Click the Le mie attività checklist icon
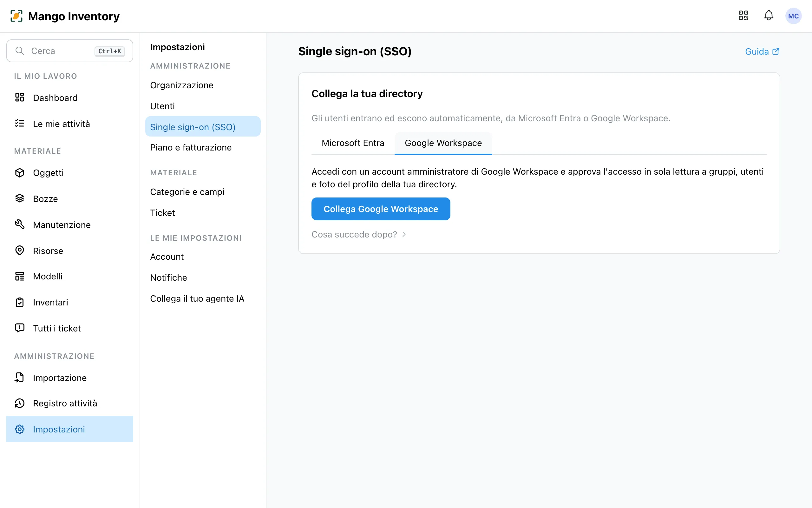The height and width of the screenshot is (508, 812). (x=20, y=123)
